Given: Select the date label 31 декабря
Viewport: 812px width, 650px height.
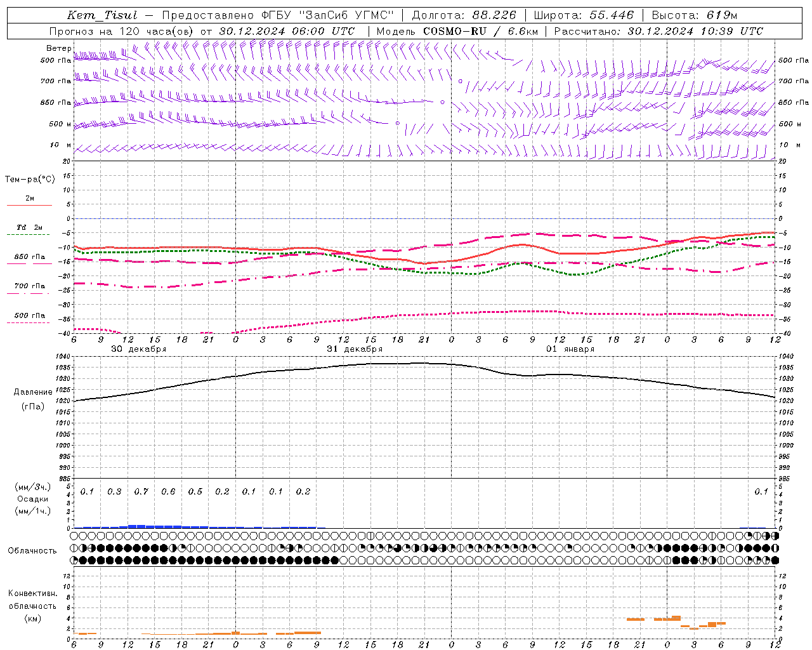Looking at the screenshot, I should 355,349.
